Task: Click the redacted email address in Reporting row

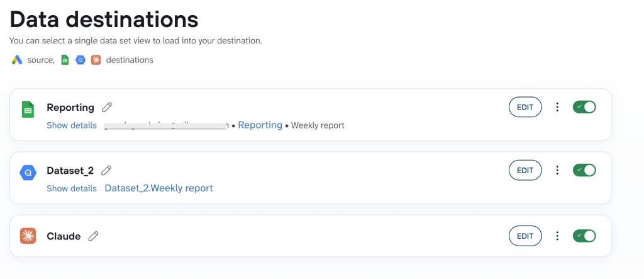Action: tap(165, 125)
